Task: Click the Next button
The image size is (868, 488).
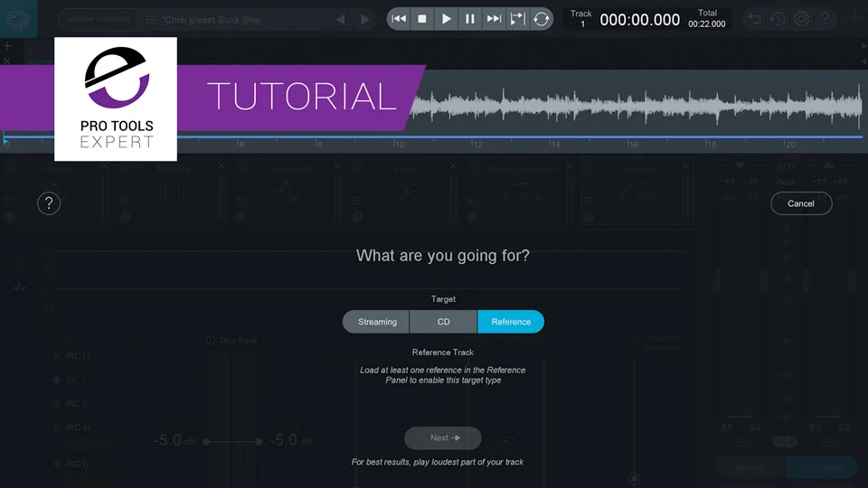Action: point(443,437)
